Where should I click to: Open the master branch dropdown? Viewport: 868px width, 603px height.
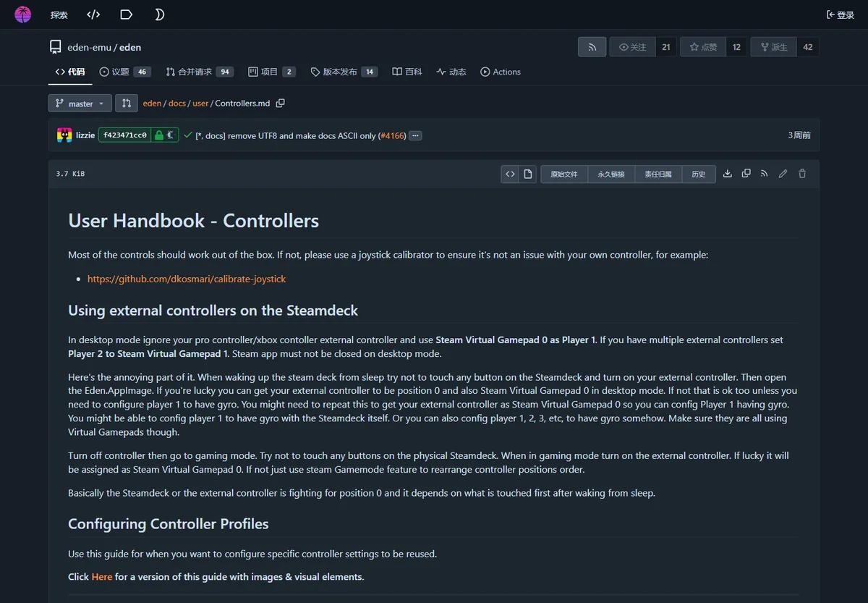80,104
